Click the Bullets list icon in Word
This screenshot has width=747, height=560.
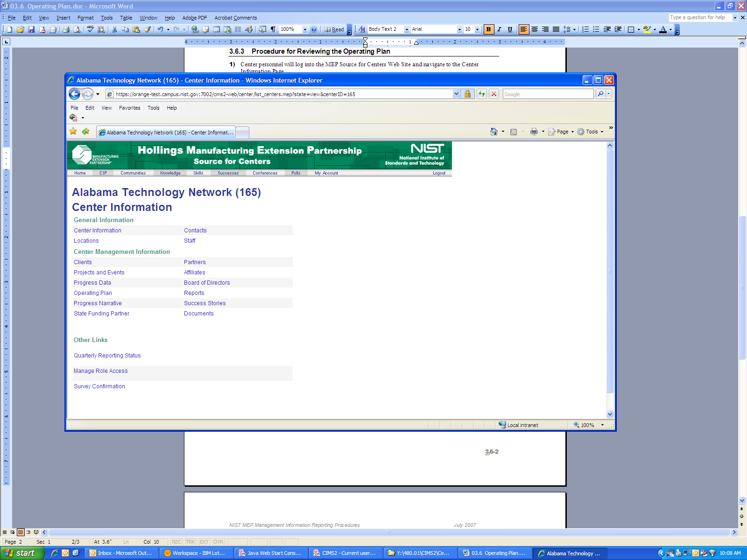coord(596,29)
